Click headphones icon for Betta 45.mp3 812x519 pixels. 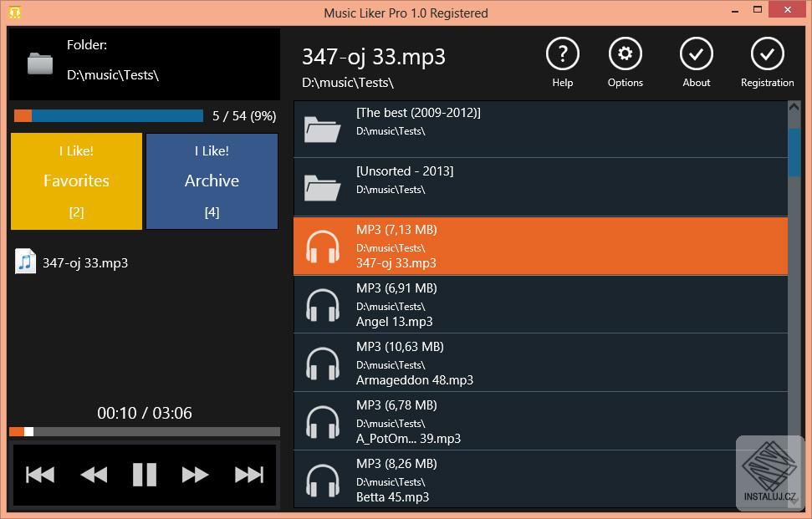pos(323,481)
